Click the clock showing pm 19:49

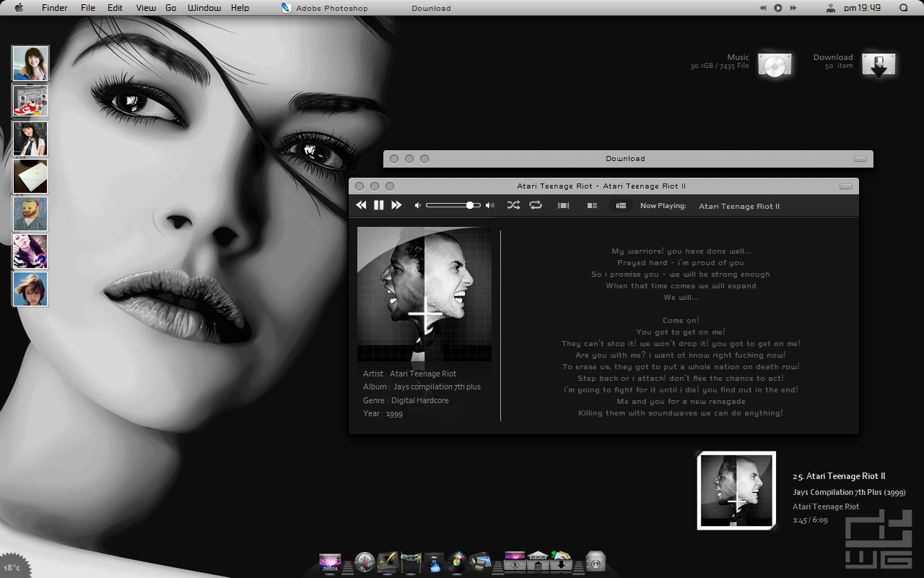(862, 8)
